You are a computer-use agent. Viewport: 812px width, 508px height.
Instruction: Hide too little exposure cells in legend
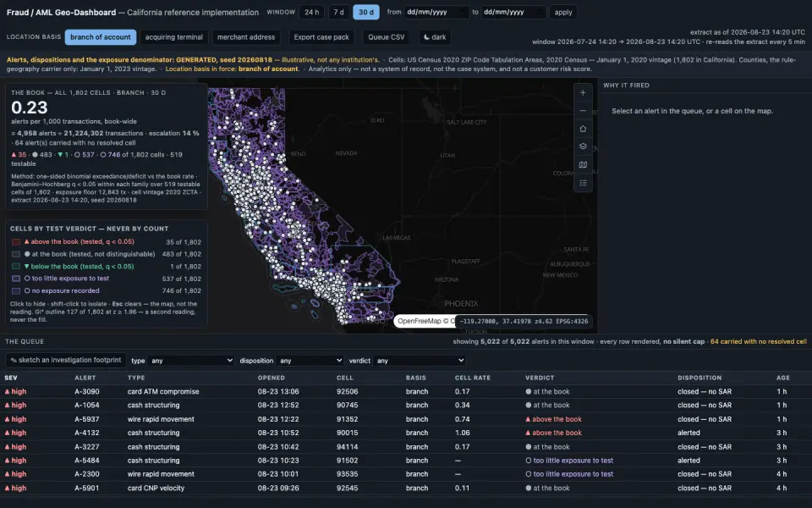tap(107, 279)
